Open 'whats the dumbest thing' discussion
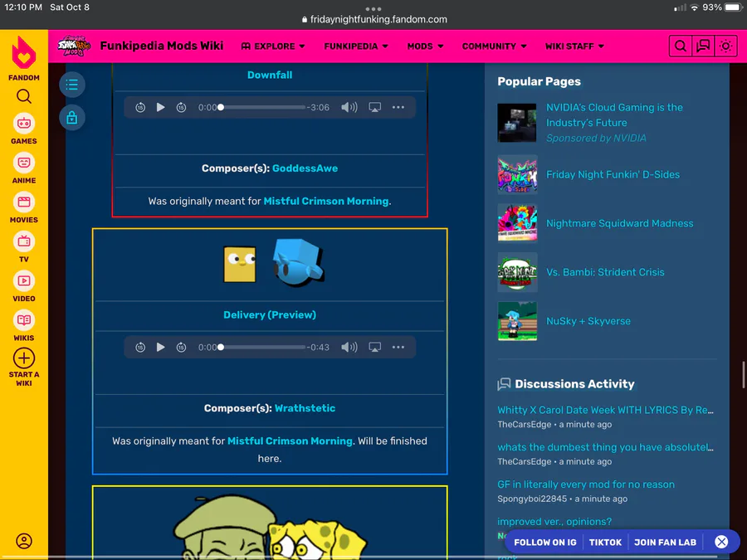Screen dimensions: 747x560 point(605,447)
